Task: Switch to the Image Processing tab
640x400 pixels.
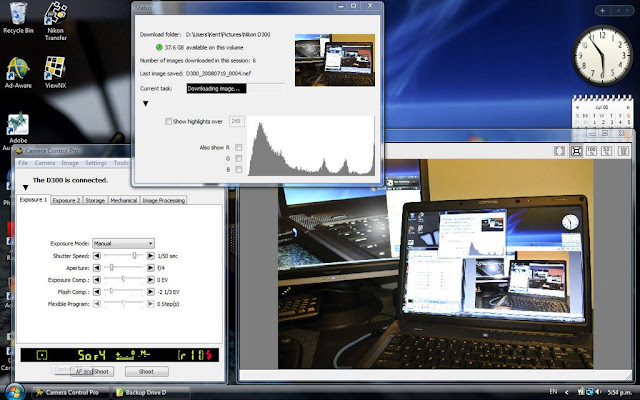Action: [164, 200]
